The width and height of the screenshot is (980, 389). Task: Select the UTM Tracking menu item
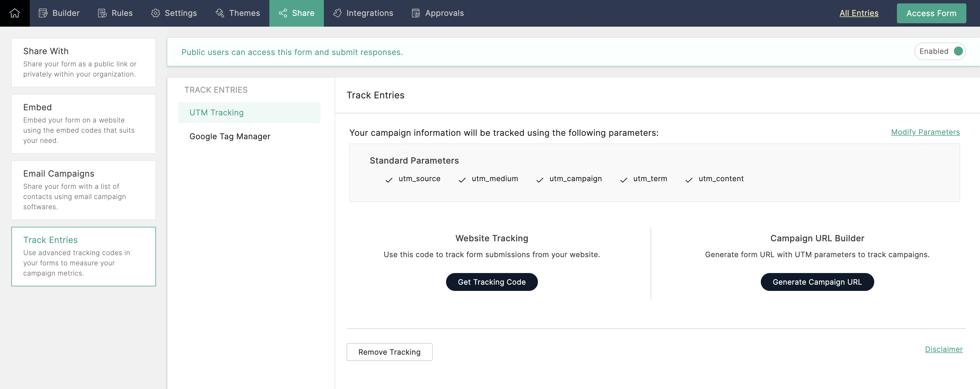pyautogui.click(x=216, y=113)
